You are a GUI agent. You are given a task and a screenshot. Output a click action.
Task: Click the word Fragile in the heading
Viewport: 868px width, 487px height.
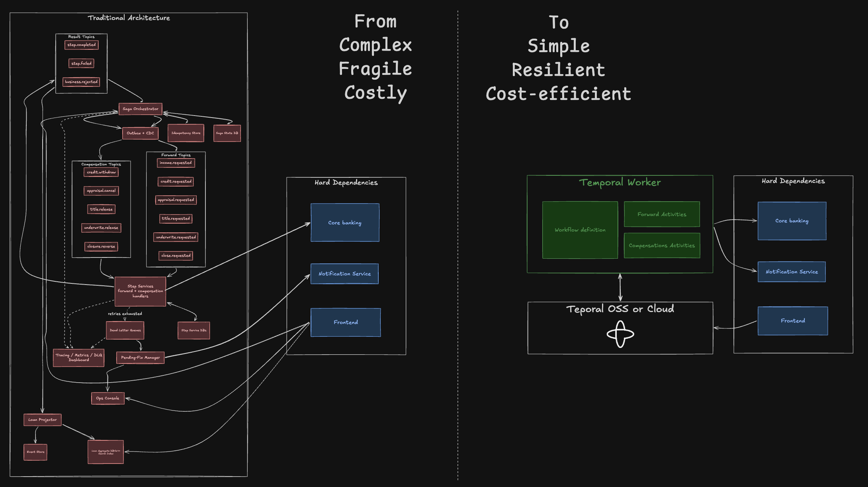click(x=375, y=69)
